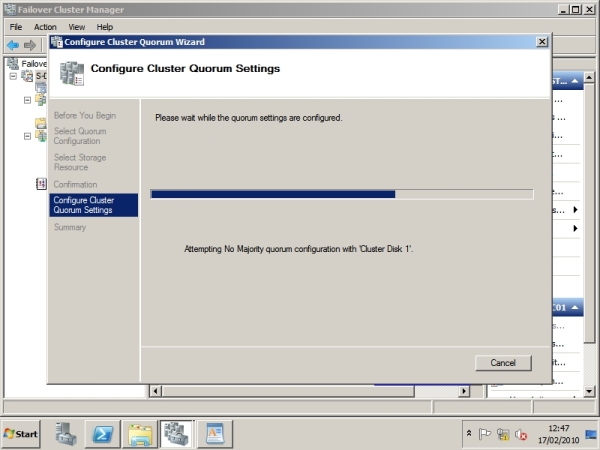
Task: Click the horizontal scrollbar left arrow
Action: coord(155,391)
